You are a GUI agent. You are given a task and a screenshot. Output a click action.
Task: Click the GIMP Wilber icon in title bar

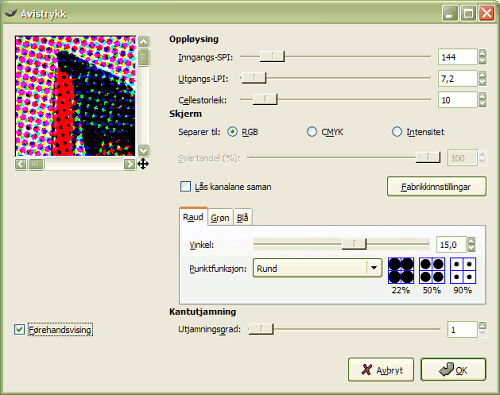click(11, 13)
